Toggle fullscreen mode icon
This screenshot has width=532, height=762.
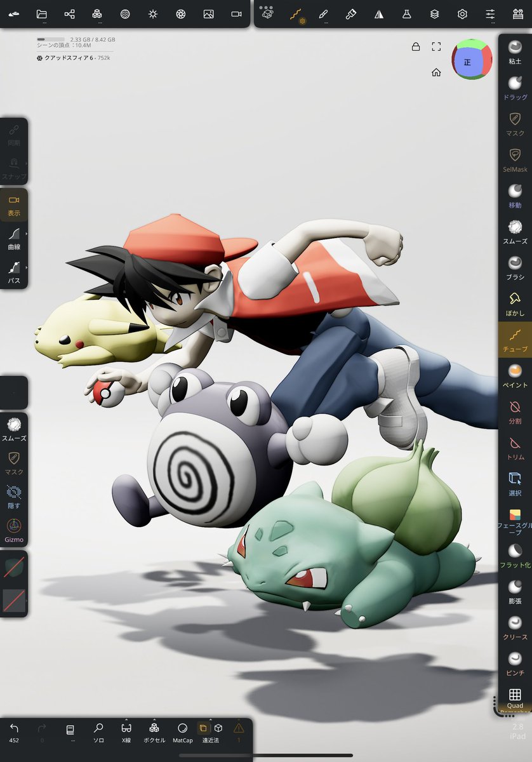[436, 46]
